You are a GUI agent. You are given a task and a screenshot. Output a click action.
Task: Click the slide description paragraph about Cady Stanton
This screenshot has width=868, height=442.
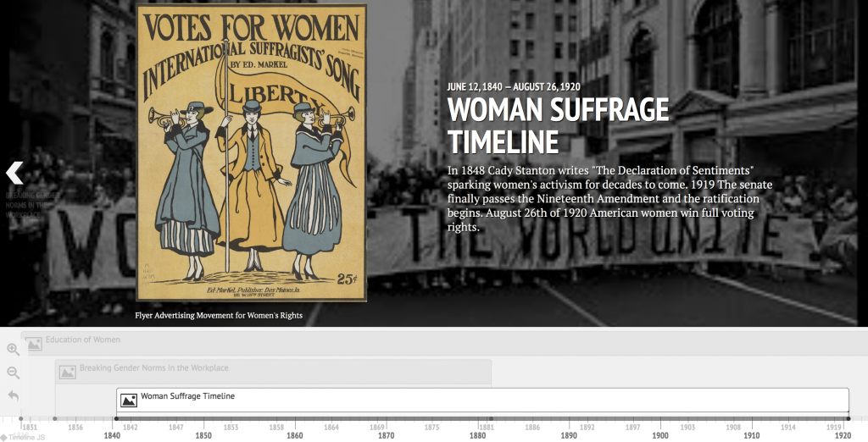(609, 199)
